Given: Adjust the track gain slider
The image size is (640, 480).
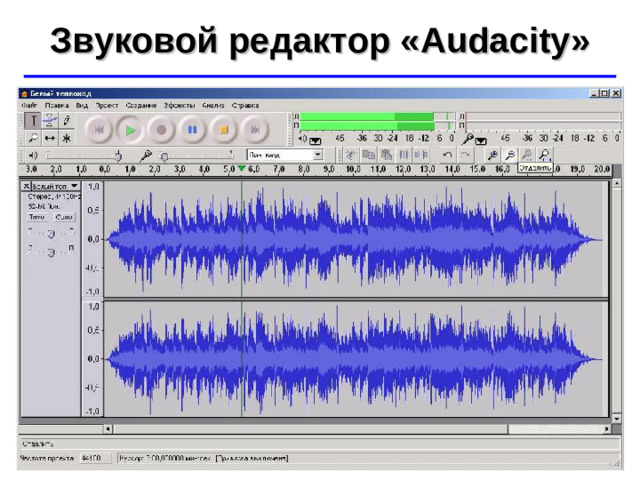Looking at the screenshot, I should tap(51, 234).
